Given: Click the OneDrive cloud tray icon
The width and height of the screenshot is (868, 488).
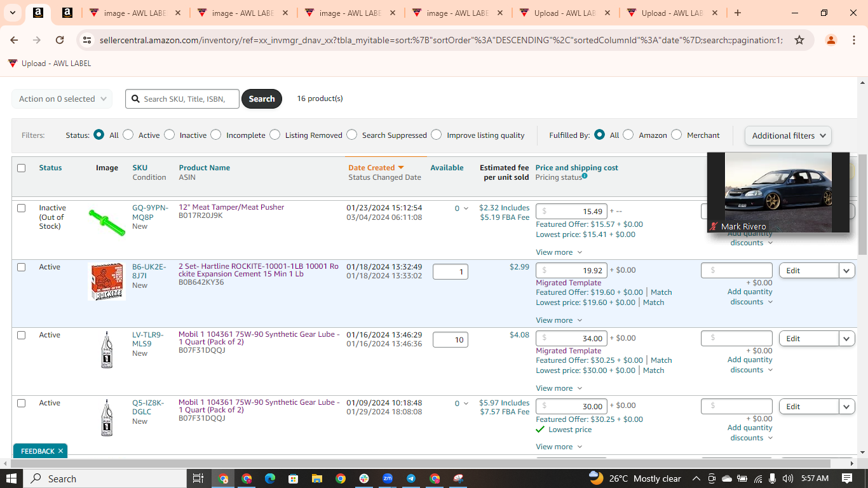Looking at the screenshot, I should click(x=727, y=478).
